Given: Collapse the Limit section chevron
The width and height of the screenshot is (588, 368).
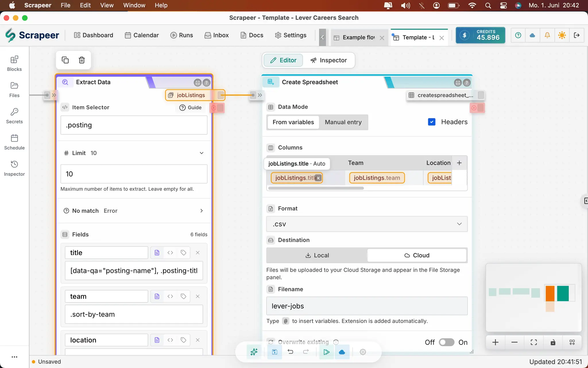Looking at the screenshot, I should pos(202,153).
